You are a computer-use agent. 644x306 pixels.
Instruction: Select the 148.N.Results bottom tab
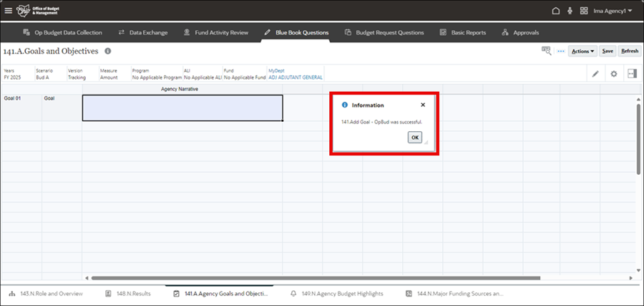click(127, 294)
